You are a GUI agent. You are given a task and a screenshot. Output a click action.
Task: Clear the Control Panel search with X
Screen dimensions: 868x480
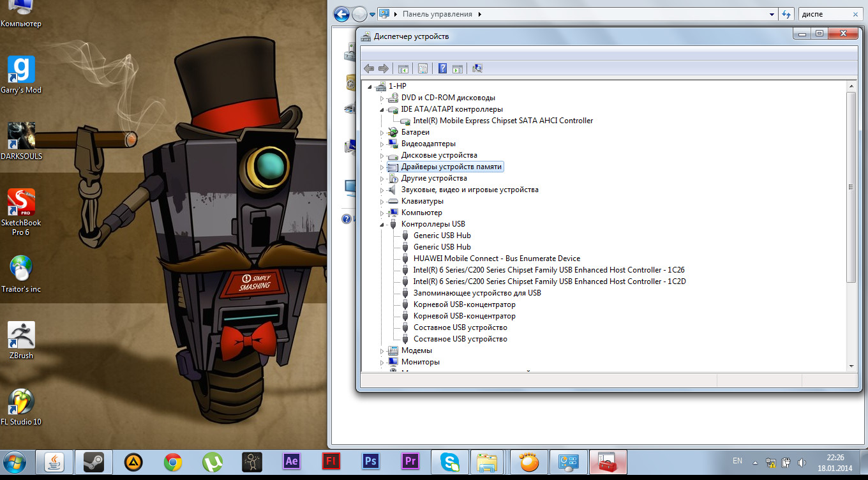click(856, 14)
